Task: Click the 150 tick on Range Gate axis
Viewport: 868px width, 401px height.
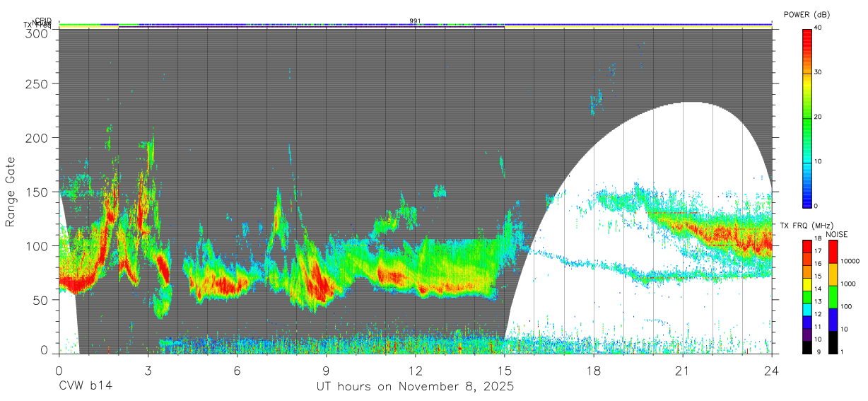Action: click(x=37, y=192)
